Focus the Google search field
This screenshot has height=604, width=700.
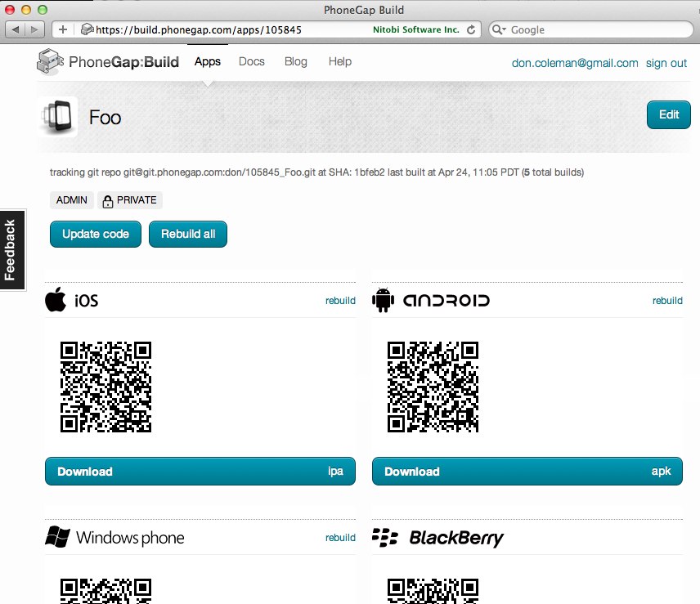pos(591,30)
